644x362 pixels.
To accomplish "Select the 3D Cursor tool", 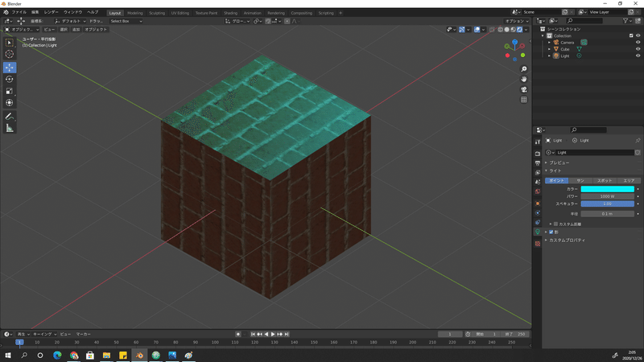I will (x=10, y=54).
